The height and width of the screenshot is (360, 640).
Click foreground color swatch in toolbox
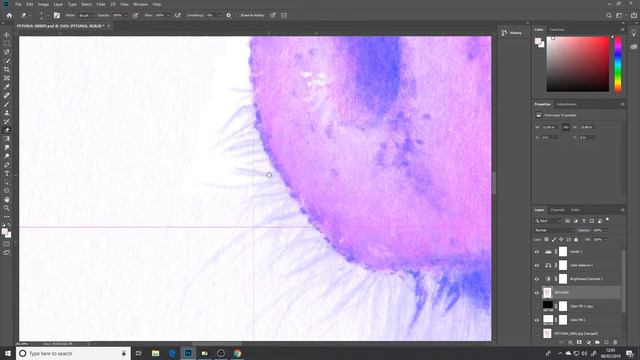tap(4, 231)
